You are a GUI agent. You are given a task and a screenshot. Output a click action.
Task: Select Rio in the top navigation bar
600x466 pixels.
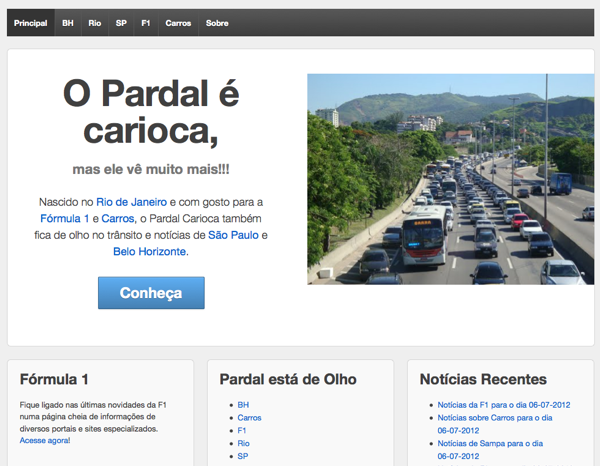point(95,23)
